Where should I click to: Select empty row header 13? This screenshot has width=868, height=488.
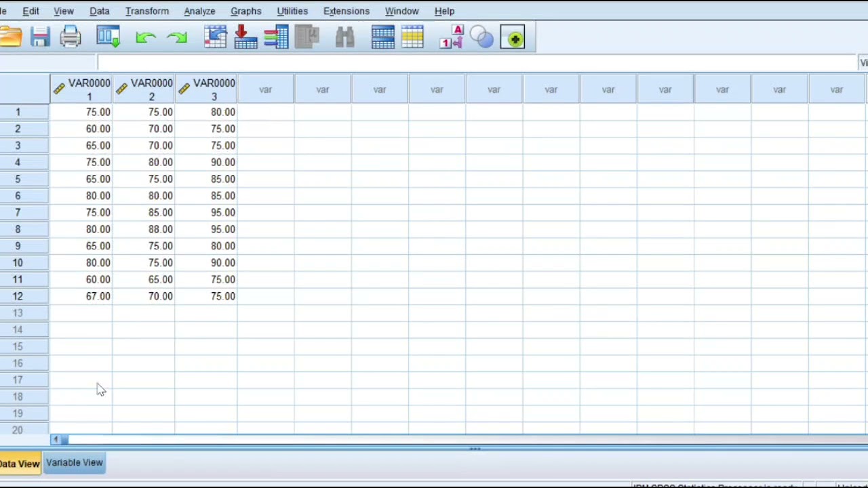[x=24, y=312]
